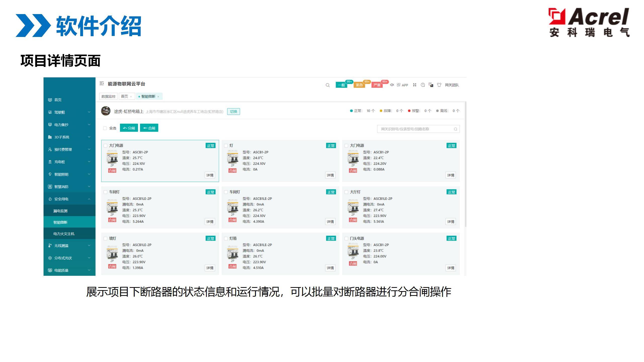Image resolution: width=644 pixels, height=362 pixels.
Task: Toggle fullscreen with the expand icon
Action: tap(415, 85)
